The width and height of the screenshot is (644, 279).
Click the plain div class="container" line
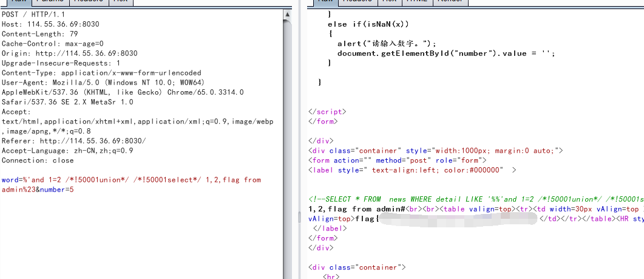pos(357,267)
